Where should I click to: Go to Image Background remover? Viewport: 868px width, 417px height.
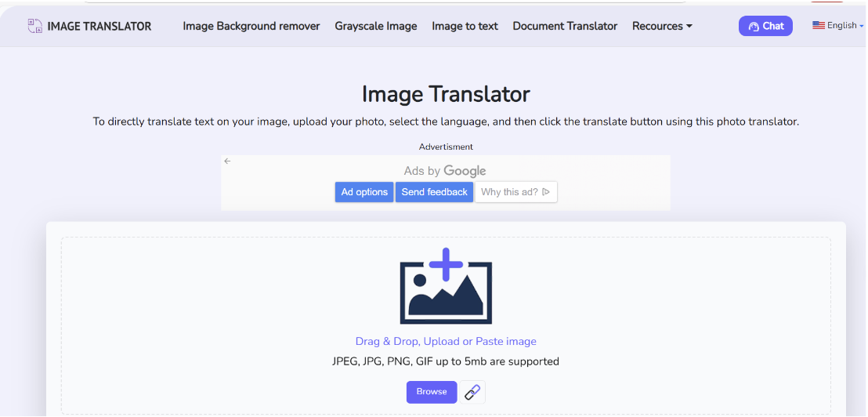pyautogui.click(x=251, y=26)
